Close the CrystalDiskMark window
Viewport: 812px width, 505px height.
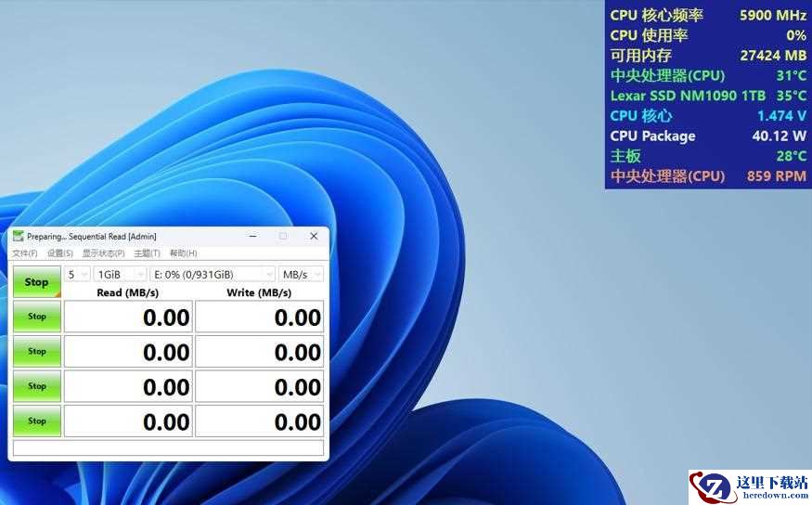coord(314,236)
